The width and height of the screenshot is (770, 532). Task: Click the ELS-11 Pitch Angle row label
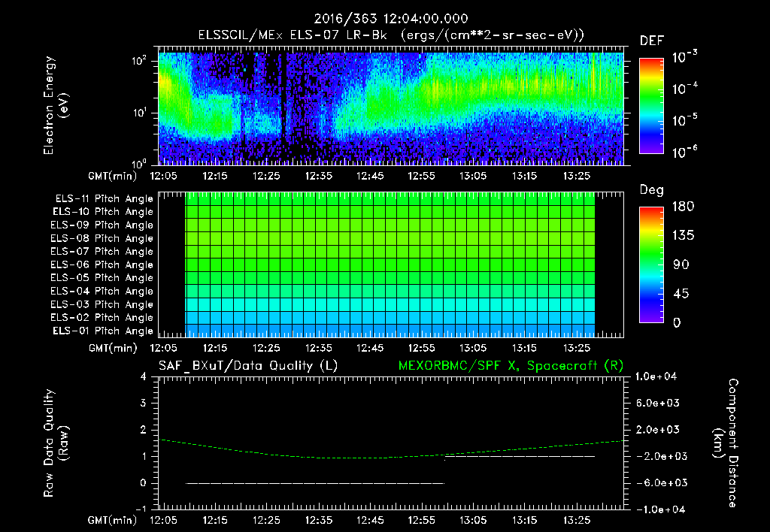(x=104, y=199)
